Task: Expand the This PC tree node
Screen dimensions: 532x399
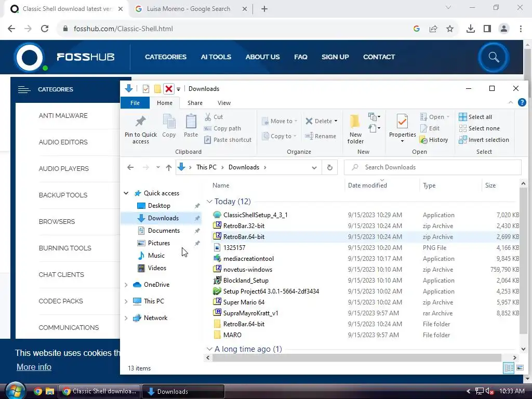Action: pos(126,301)
